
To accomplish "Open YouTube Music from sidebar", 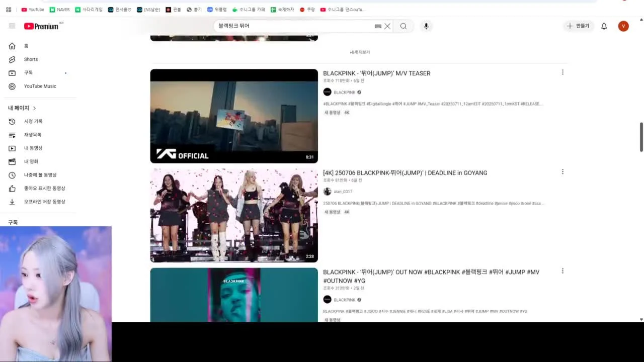I will [x=40, y=86].
